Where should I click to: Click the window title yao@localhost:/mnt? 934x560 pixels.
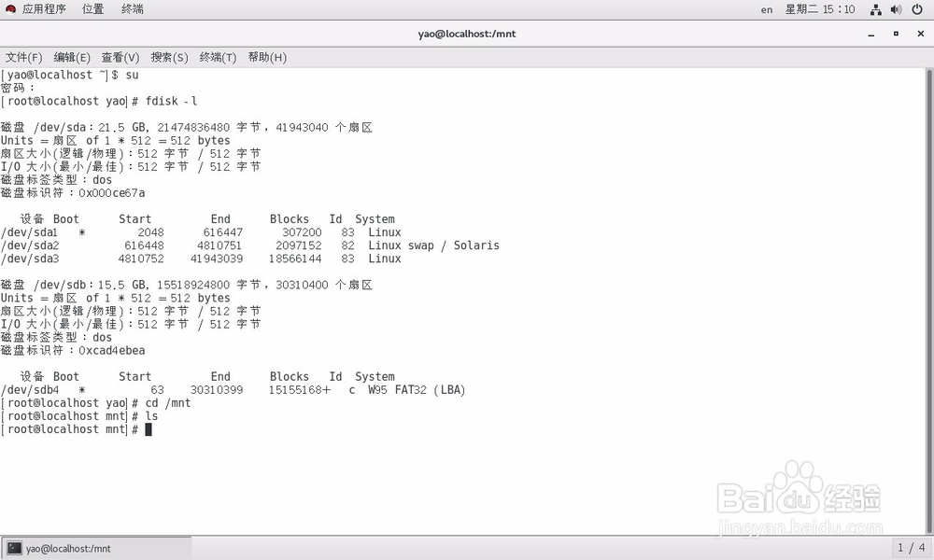[x=467, y=34]
